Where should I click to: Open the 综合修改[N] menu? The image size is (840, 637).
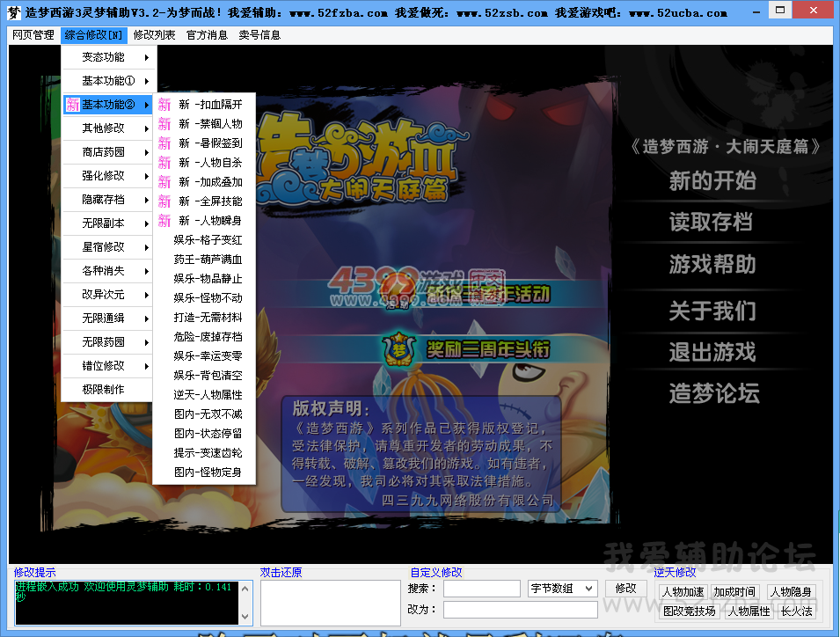pos(94,35)
